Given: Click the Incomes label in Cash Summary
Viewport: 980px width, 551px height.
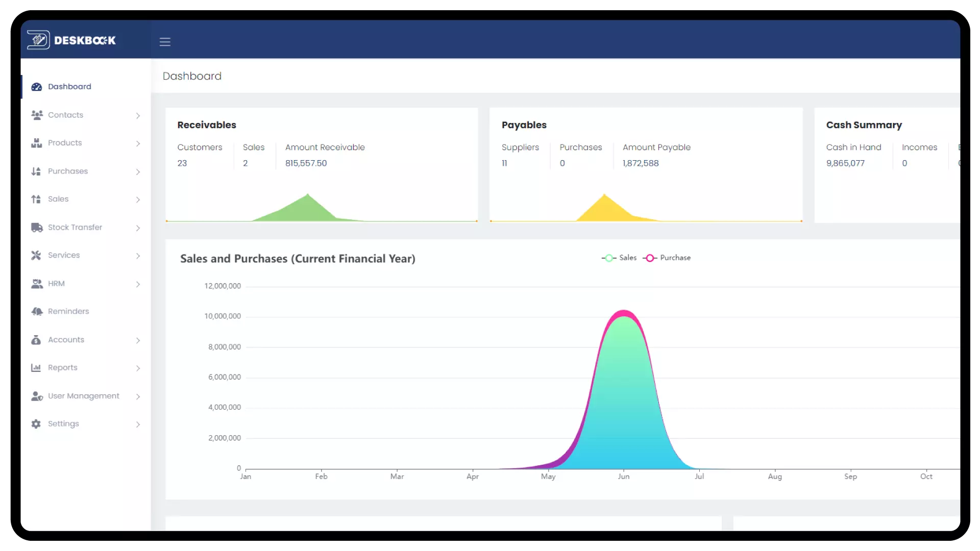Looking at the screenshot, I should (x=919, y=147).
